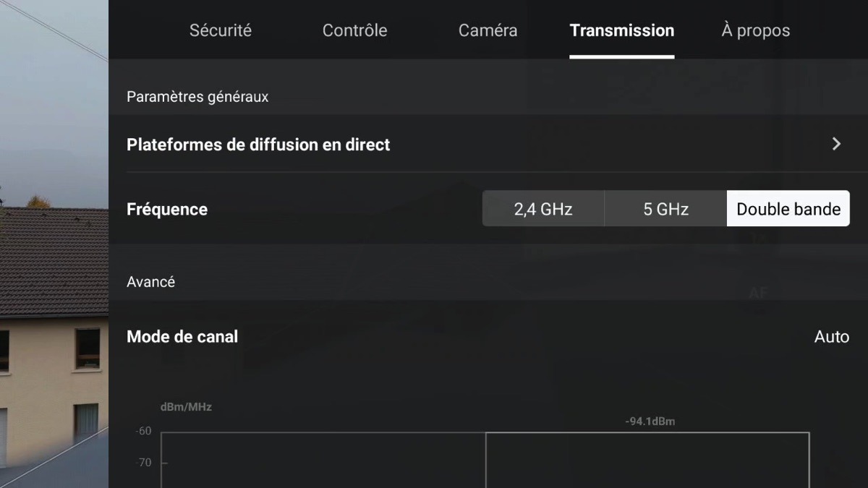868x488 pixels.
Task: Click the dBm/MHz axis label
Action: point(186,407)
